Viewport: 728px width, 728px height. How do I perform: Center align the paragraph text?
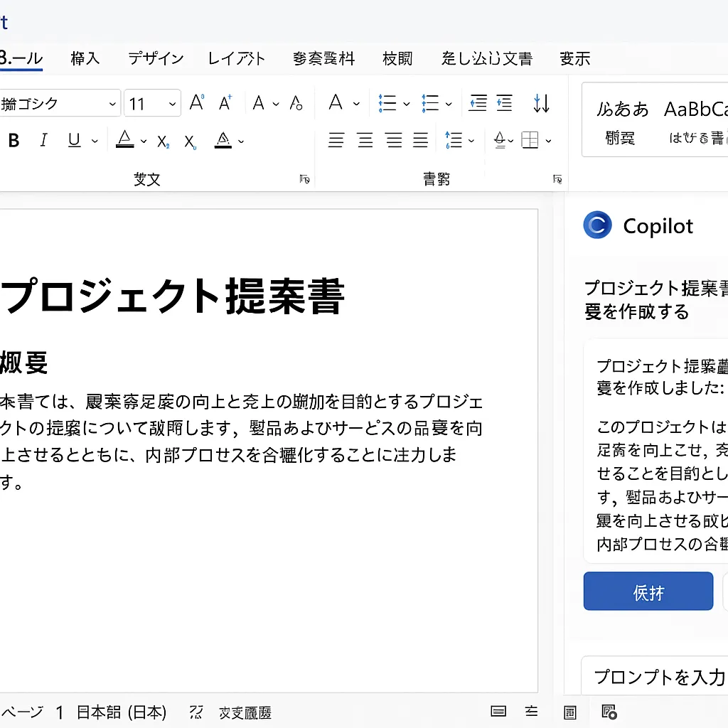click(365, 141)
